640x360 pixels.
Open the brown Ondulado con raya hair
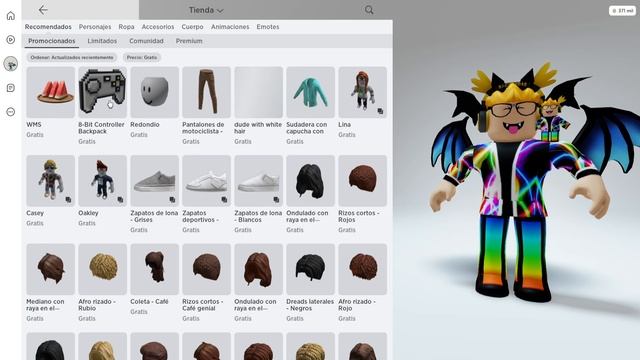[258, 269]
